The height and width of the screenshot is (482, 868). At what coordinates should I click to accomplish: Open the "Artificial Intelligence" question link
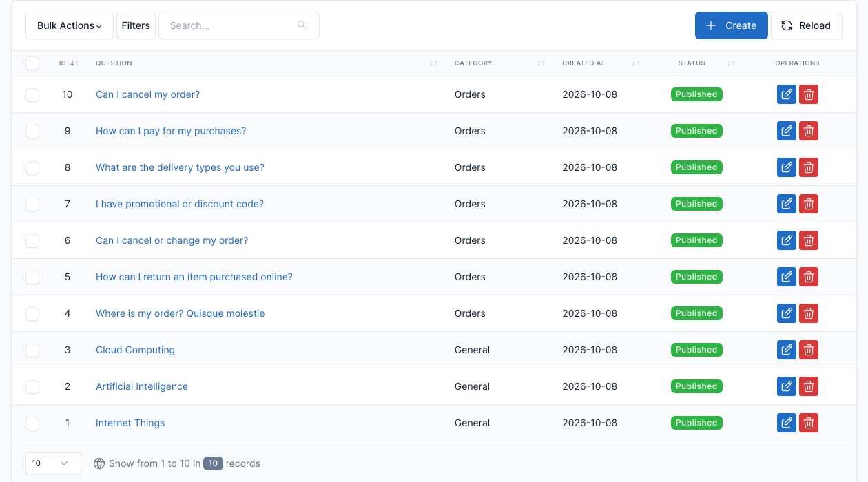coord(142,386)
